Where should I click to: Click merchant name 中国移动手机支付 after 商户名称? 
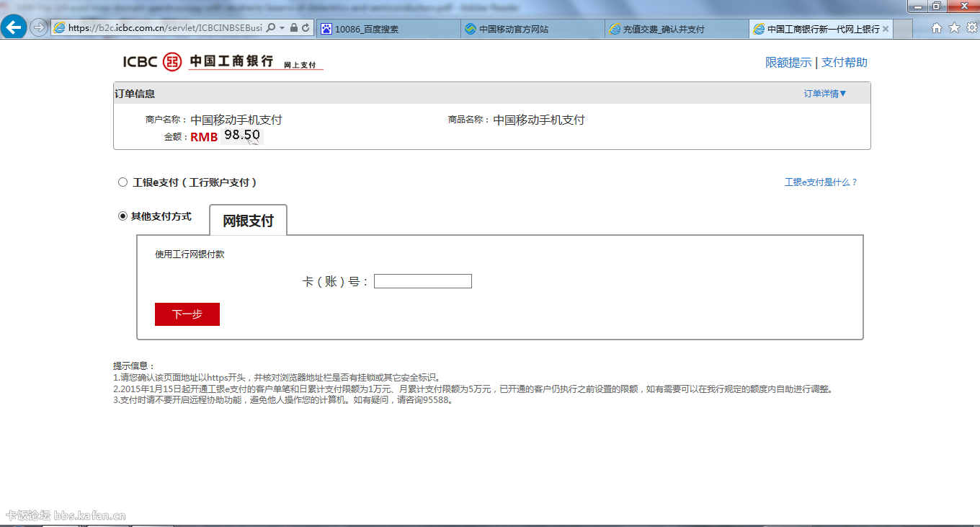click(x=236, y=120)
